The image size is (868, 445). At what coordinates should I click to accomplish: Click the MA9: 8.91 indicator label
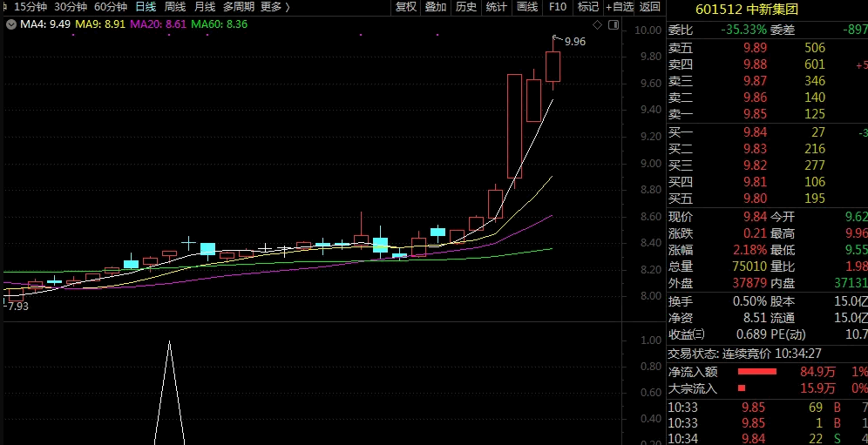pos(99,24)
